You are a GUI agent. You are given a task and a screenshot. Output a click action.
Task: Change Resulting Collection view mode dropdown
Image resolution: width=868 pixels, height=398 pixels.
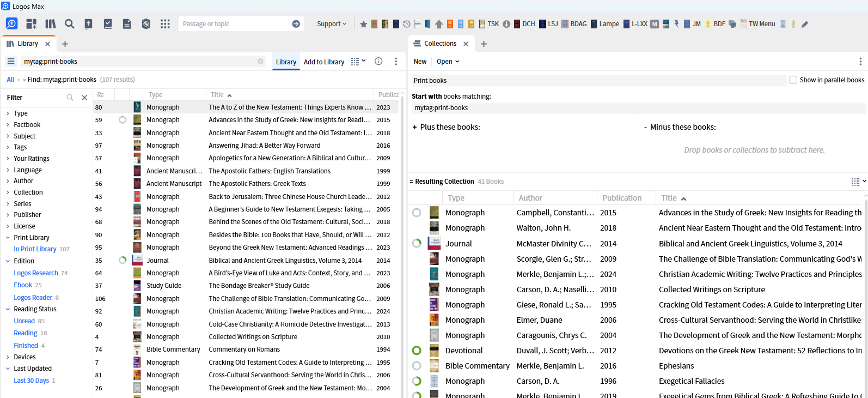[859, 182]
